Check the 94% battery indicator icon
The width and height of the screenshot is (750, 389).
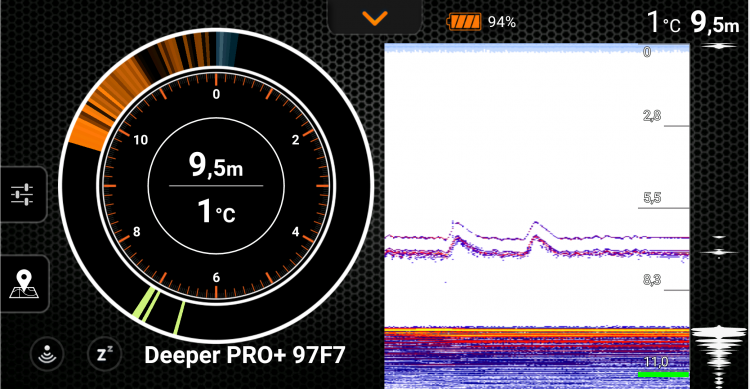click(x=464, y=22)
